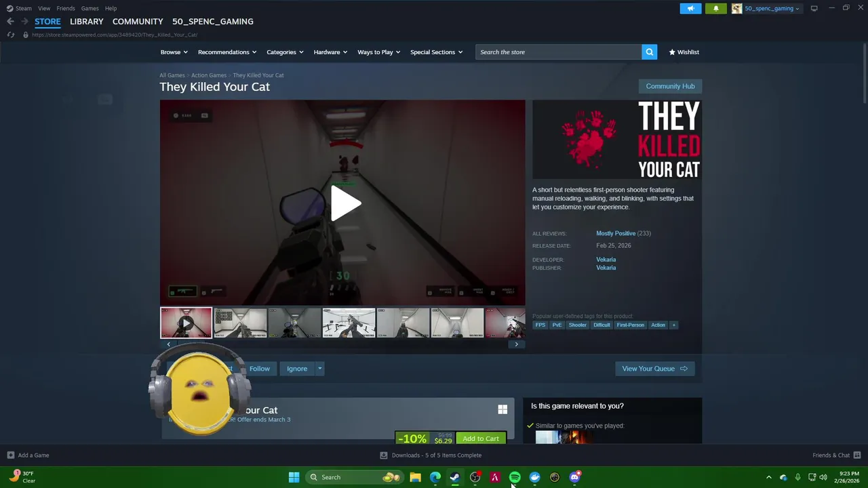Select the Difficult tag
The width and height of the screenshot is (868, 488).
tap(601, 325)
